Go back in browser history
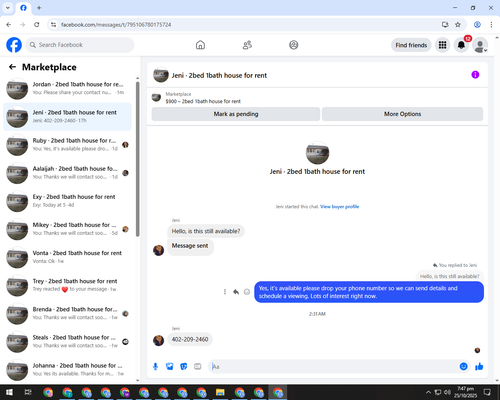The image size is (500, 400). tap(9, 25)
